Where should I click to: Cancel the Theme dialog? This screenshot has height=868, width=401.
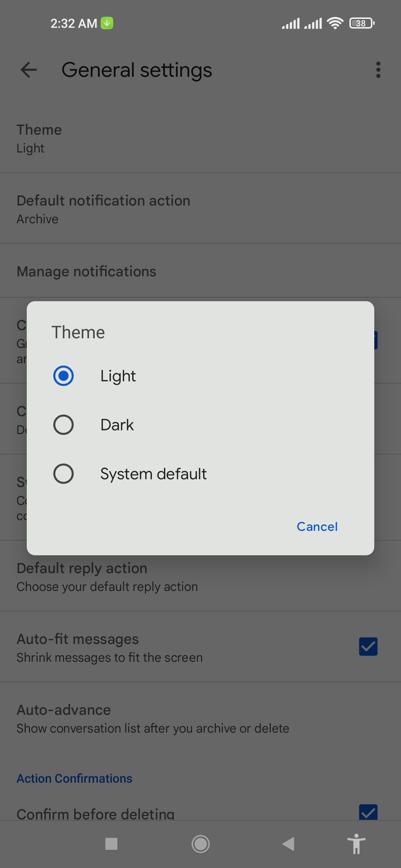(317, 527)
